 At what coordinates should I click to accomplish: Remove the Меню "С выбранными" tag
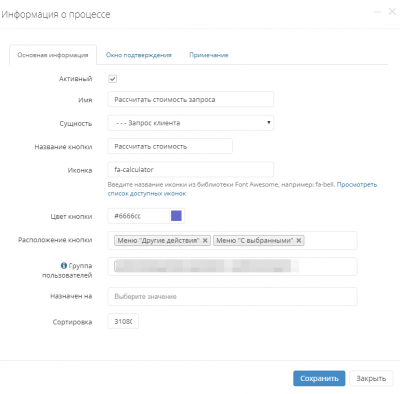pos(299,240)
